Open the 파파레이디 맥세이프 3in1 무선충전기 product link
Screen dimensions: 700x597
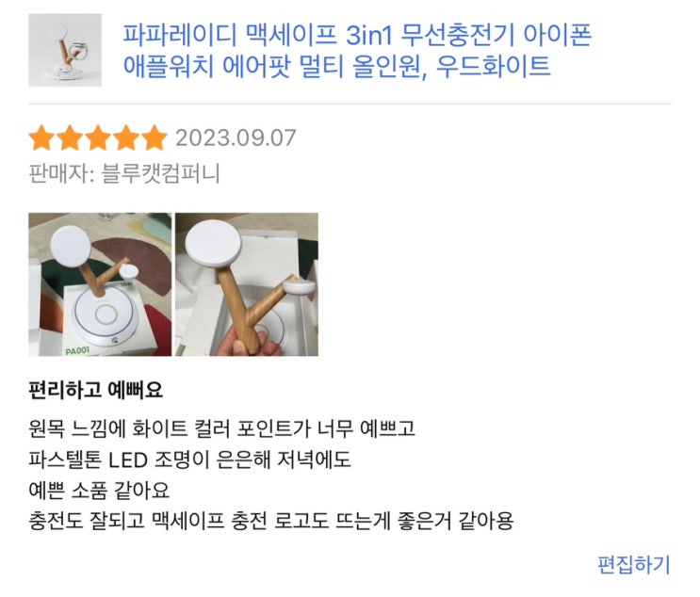[357, 51]
